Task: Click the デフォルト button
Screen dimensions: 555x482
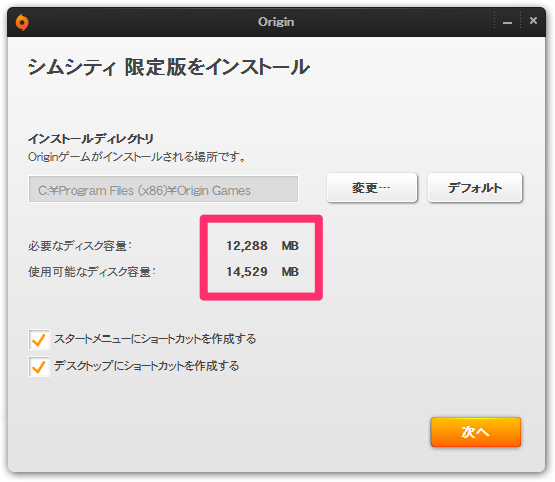Action: coord(475,188)
